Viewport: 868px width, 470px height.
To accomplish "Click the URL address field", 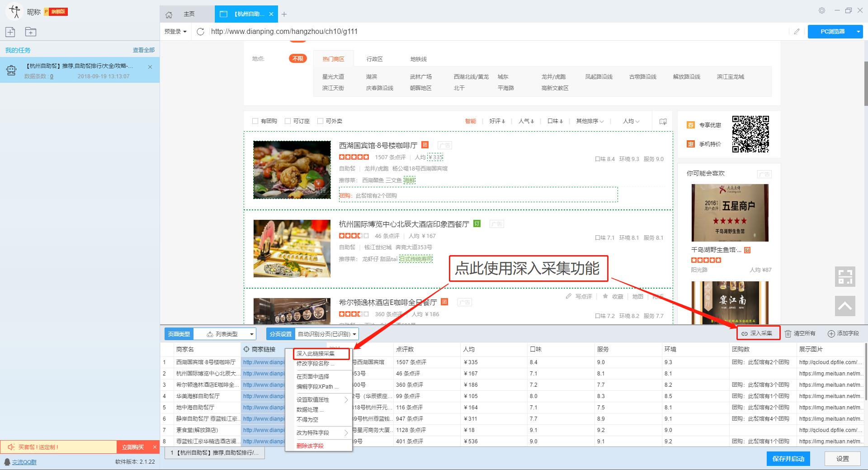I will 497,31.
